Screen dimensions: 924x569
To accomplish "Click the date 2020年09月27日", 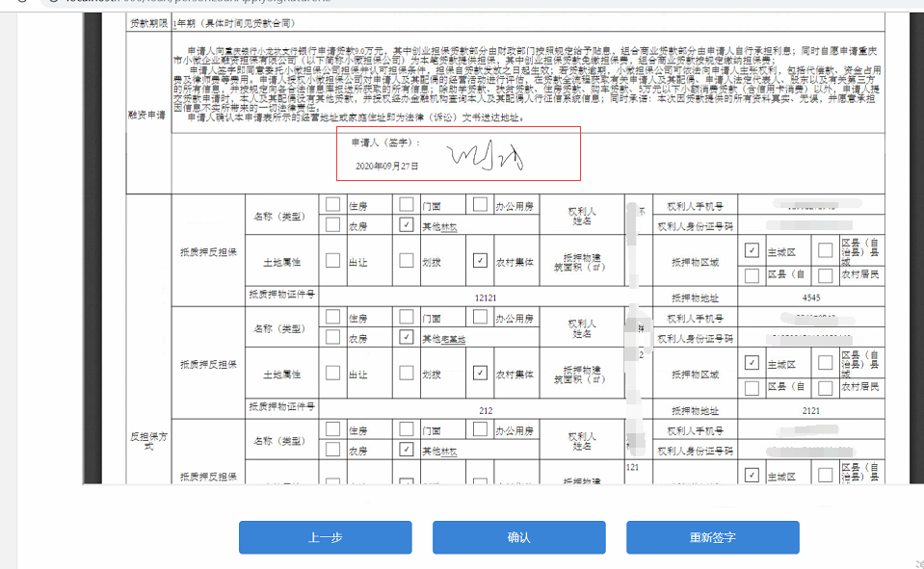I will coord(386,167).
